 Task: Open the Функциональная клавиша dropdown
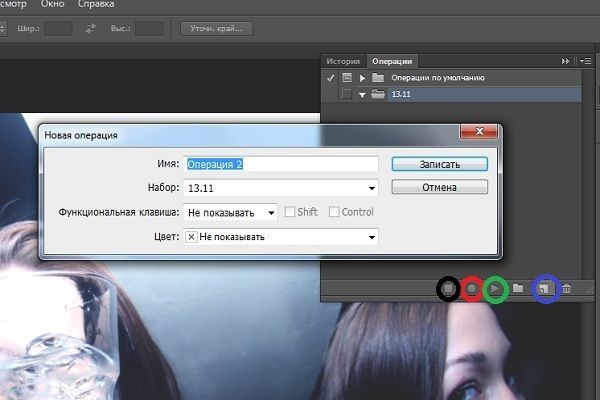(231, 212)
